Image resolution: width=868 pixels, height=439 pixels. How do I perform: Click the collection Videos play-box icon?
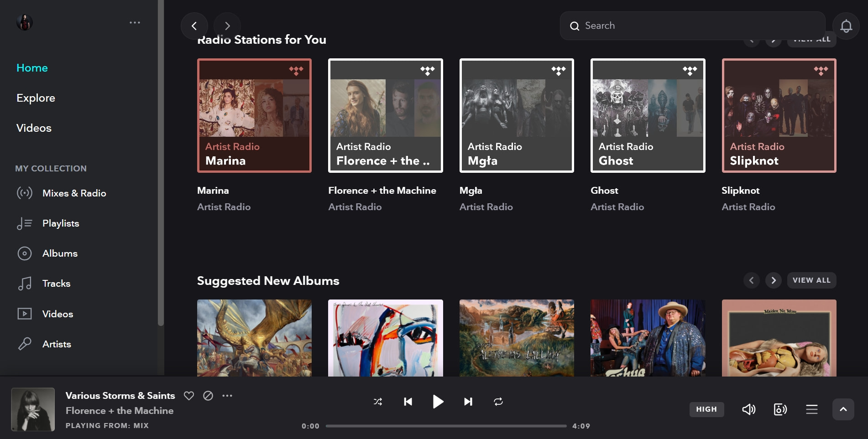pyautogui.click(x=25, y=314)
